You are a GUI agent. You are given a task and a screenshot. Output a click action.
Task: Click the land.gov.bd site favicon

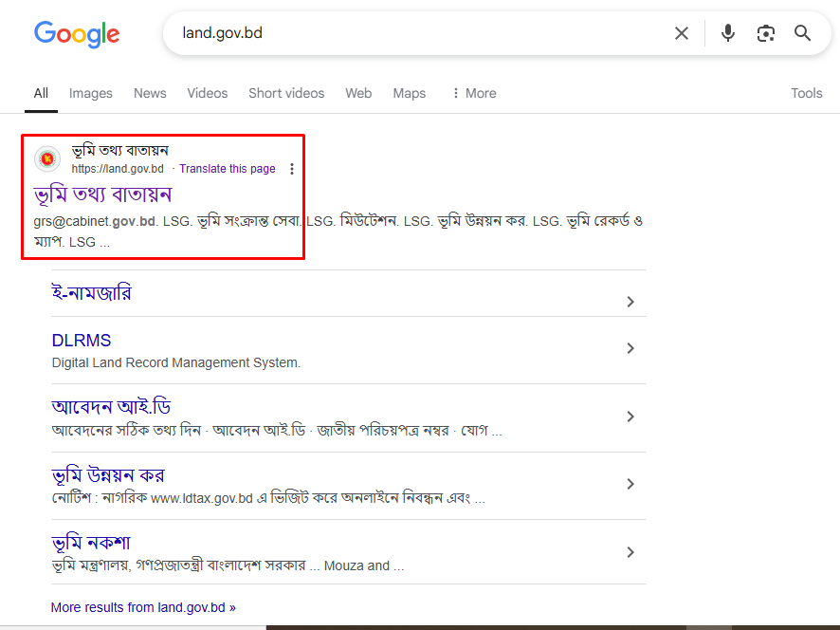pos(47,158)
